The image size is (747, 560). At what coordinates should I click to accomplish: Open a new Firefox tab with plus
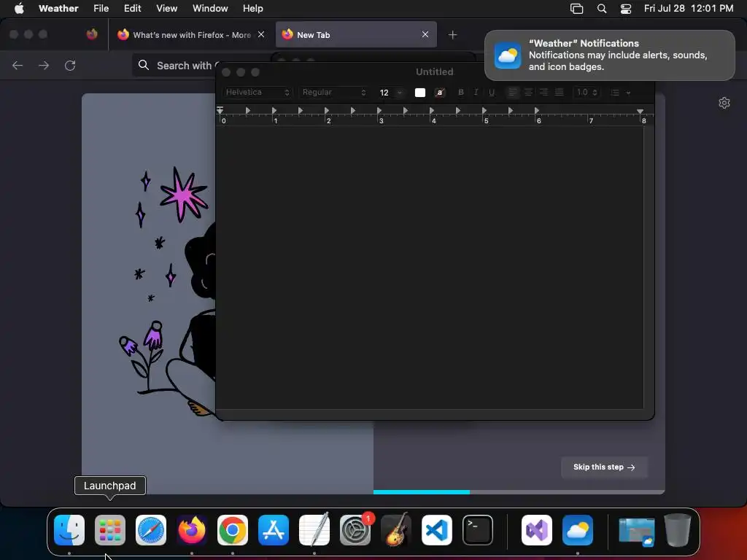(x=452, y=35)
